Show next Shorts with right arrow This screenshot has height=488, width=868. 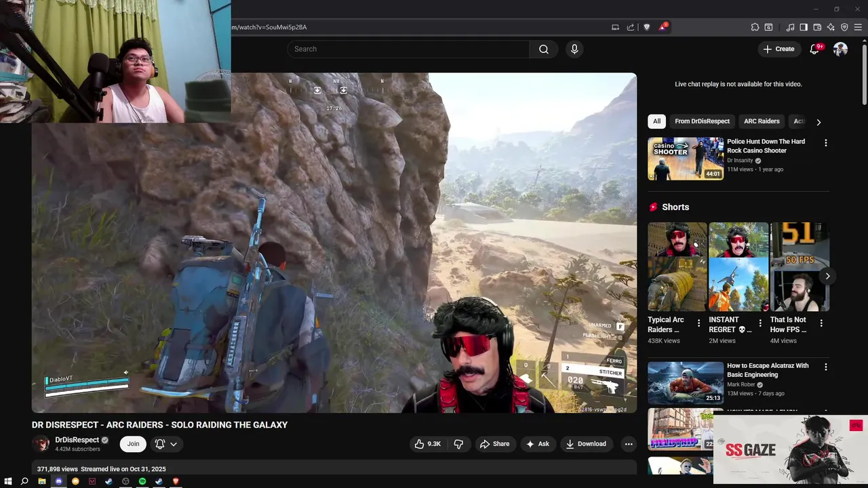point(827,276)
